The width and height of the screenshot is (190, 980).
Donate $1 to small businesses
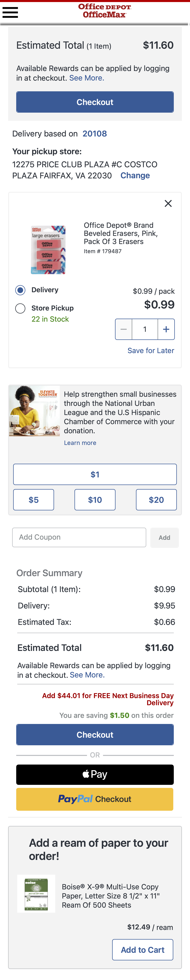[x=95, y=474]
